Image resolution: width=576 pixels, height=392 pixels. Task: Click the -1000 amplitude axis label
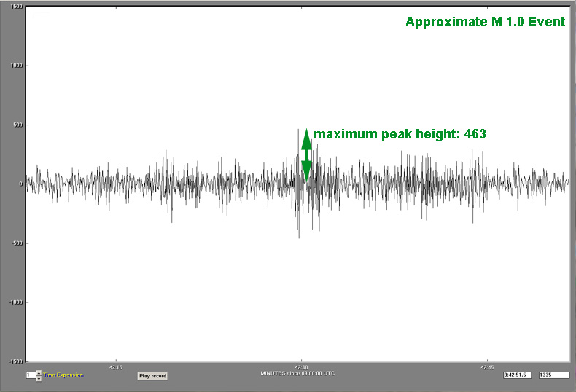pos(15,302)
